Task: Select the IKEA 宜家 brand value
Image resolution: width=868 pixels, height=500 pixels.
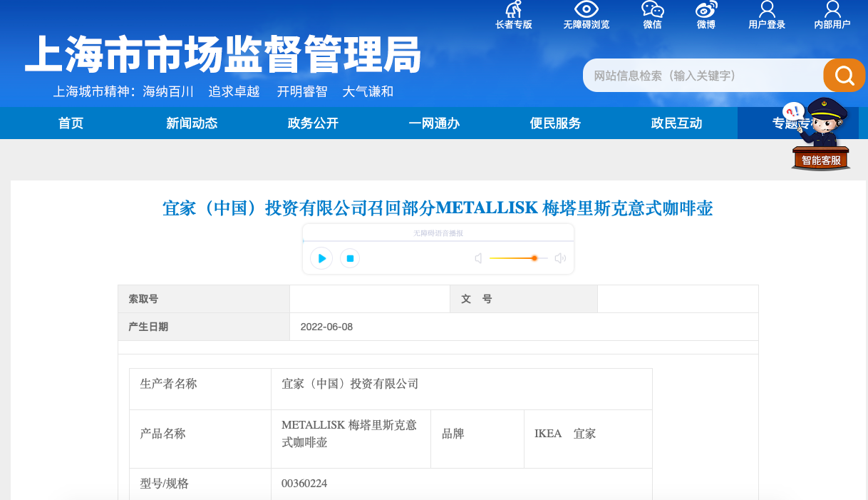Action: (565, 434)
